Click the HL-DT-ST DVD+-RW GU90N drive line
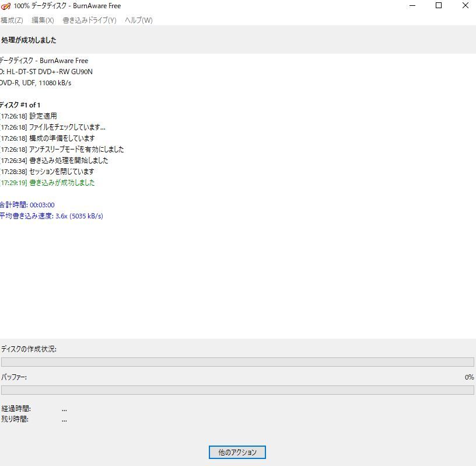Image resolution: width=476 pixels, height=466 pixels. pyautogui.click(x=46, y=72)
